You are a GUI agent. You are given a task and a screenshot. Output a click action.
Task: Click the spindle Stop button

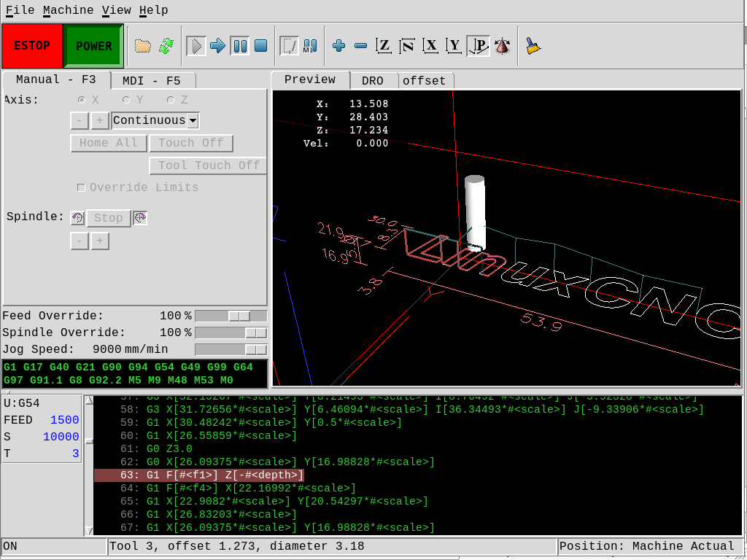(109, 218)
